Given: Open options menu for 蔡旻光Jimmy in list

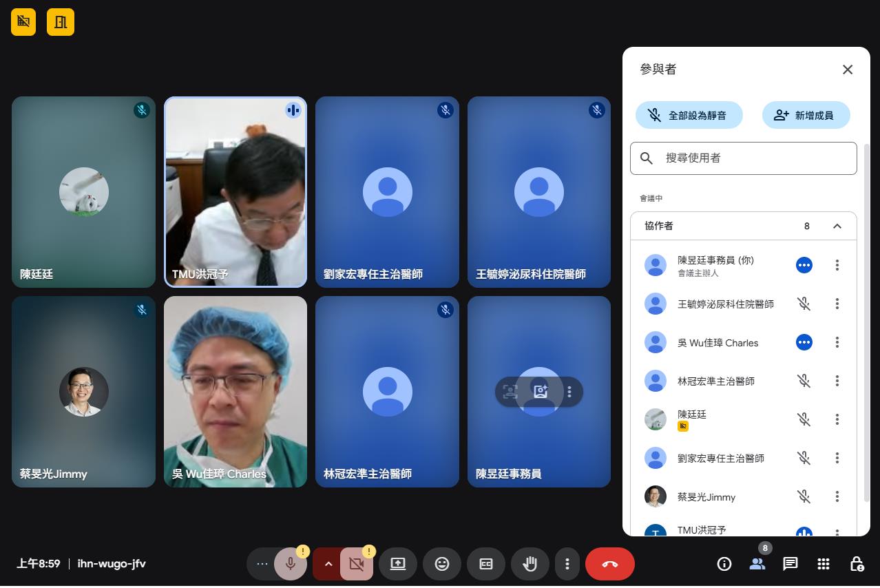Looking at the screenshot, I should [x=837, y=496].
